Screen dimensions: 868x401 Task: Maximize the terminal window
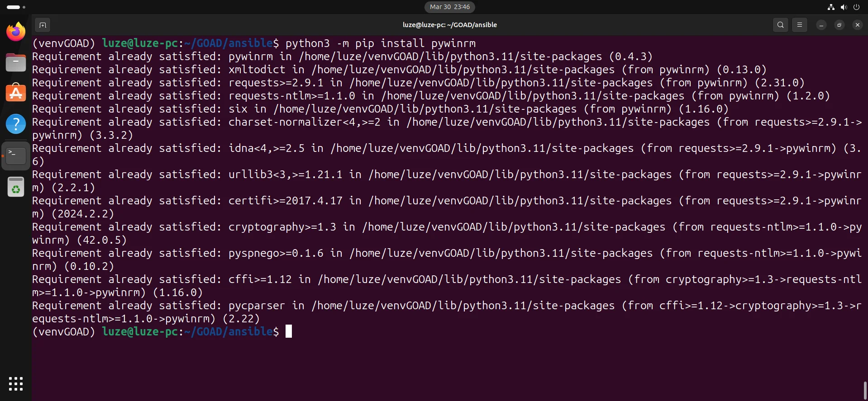839,25
